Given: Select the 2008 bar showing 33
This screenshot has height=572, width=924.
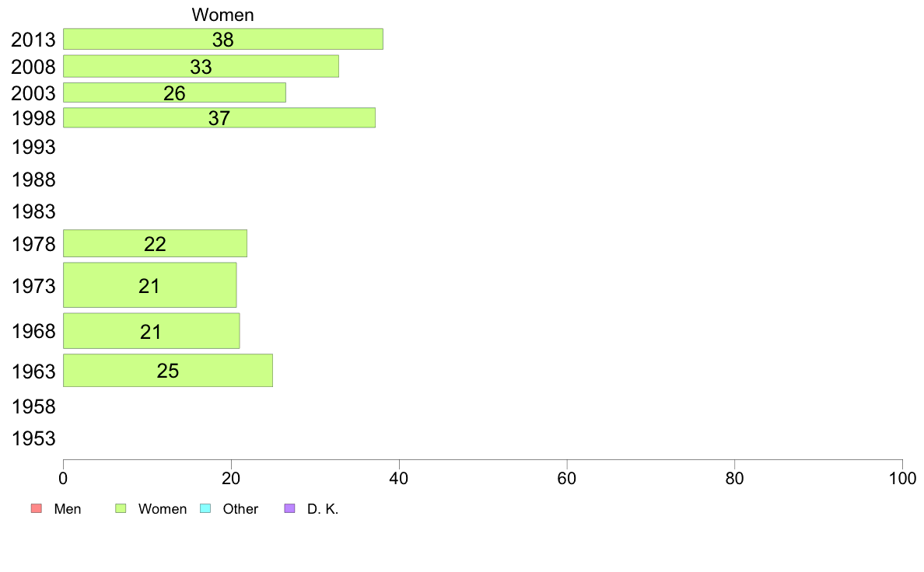Looking at the screenshot, I should click(x=201, y=66).
